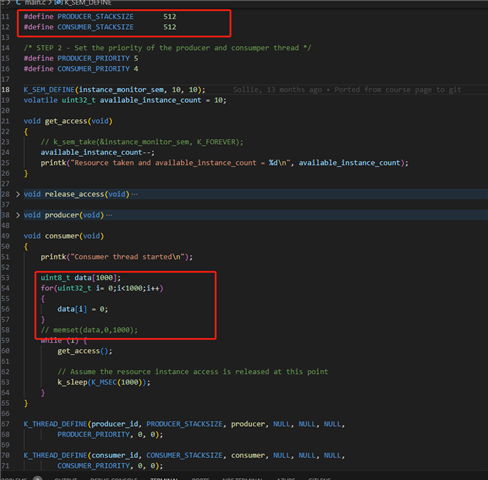Click the K_SEM_DEFINE symbol icon in breadcrumb
Viewport: 488px width, 480px height.
point(58,3)
